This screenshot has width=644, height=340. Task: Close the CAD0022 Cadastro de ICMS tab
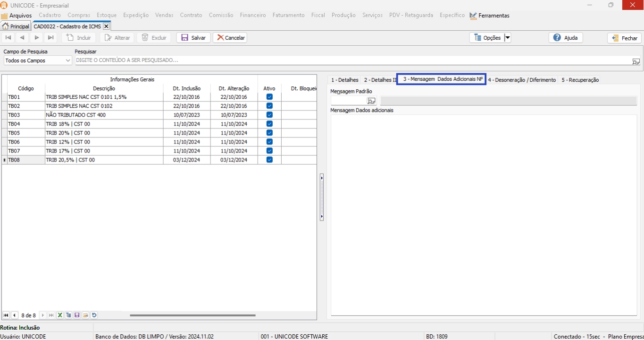pos(106,26)
